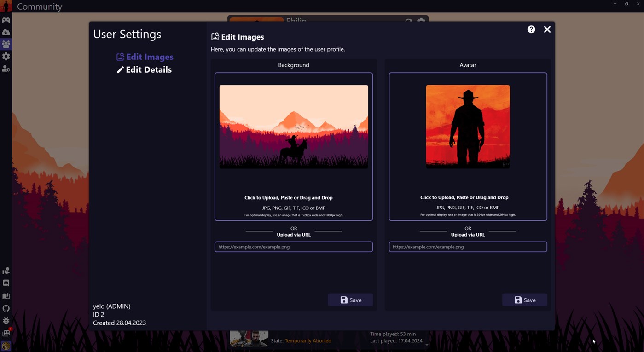Click the Edit Images section heading
This screenshot has height=352, width=644.
click(238, 37)
